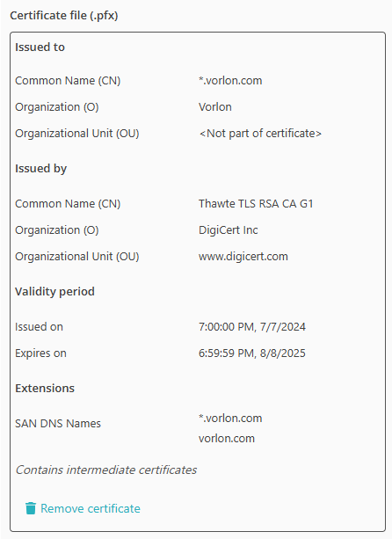Image resolution: width=392 pixels, height=539 pixels.
Task: Click the Thawte TLS RSA CA G1 issuer name
Action: [x=256, y=203]
